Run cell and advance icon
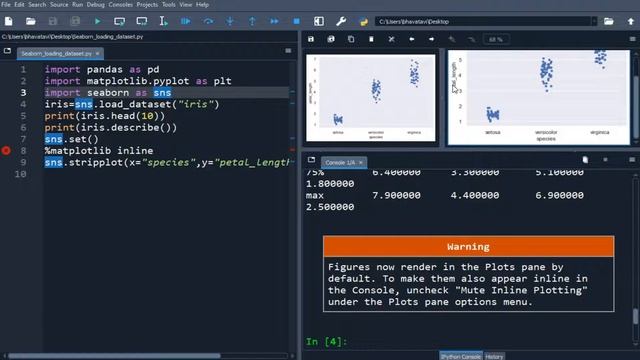The height and width of the screenshot is (360, 640). pyautogui.click(x=142, y=21)
